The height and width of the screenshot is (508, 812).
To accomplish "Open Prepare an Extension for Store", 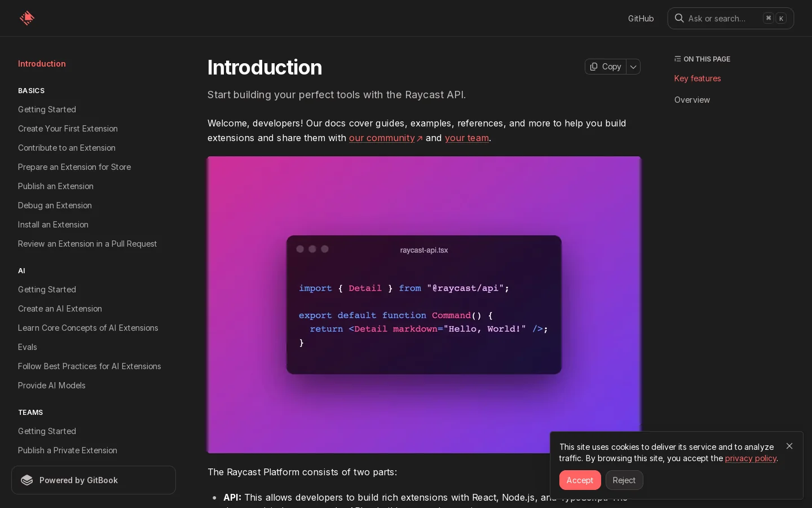I will [x=74, y=167].
